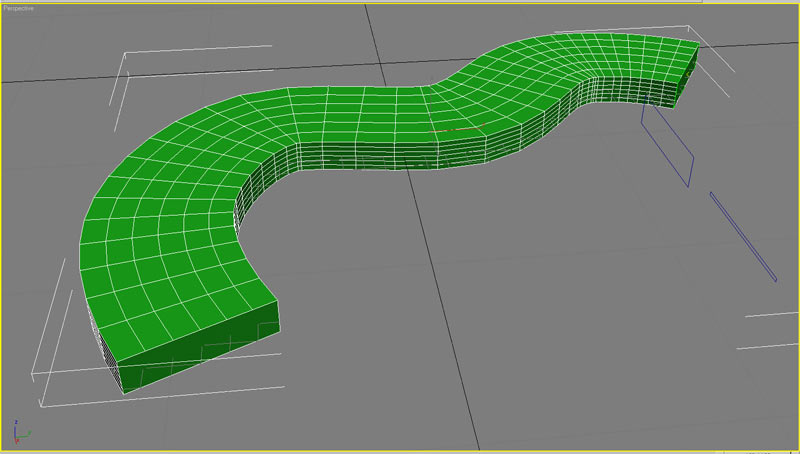Open the Perspective viewport label menu
This screenshot has height=454, width=800.
coord(18,9)
